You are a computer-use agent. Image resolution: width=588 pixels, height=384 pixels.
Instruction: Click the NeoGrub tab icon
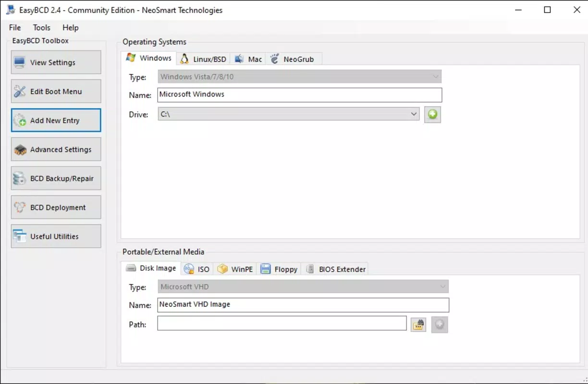(x=274, y=59)
